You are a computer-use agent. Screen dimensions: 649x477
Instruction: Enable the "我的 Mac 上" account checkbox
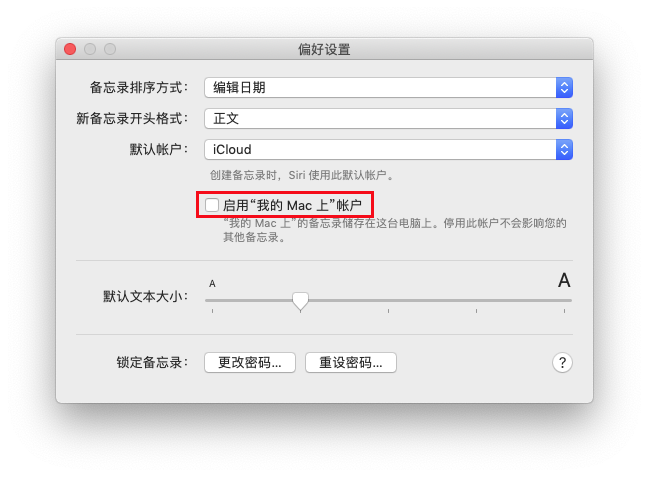(x=212, y=205)
